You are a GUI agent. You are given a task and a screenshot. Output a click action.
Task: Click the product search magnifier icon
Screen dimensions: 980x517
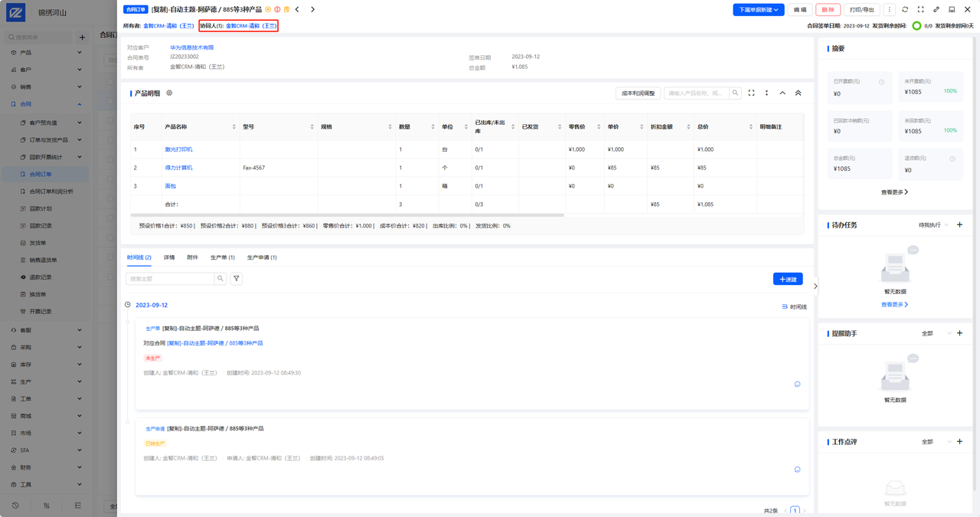[735, 93]
